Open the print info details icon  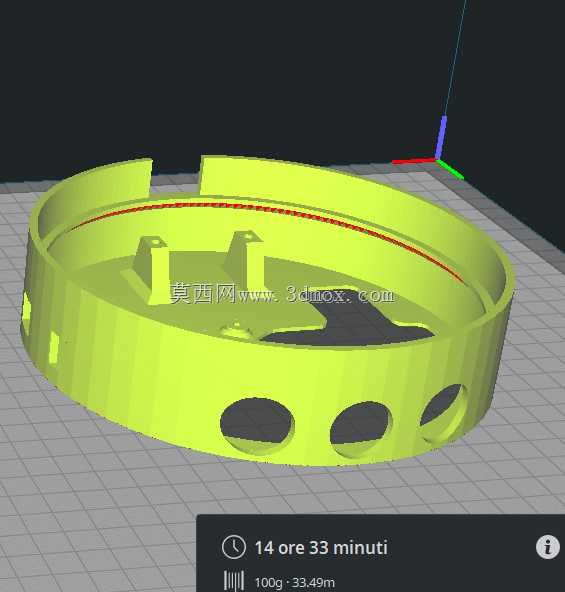(x=548, y=547)
